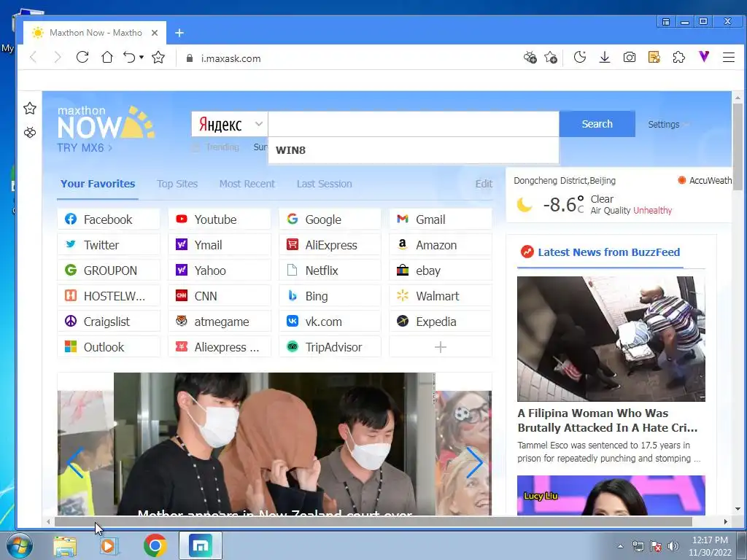Viewport: 747px width, 560px height.
Task: Open the Gmail favorite tile
Action: tap(441, 219)
